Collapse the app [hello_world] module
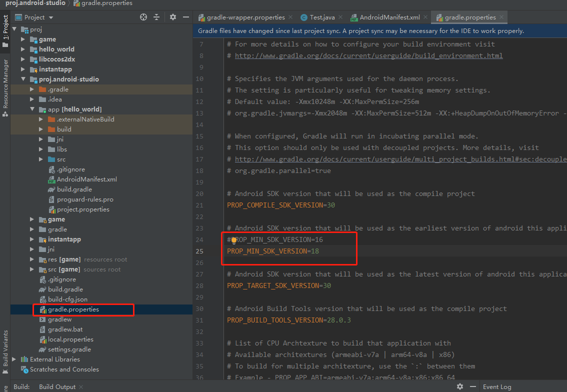Viewport: 567px width, 392px height. (32, 109)
